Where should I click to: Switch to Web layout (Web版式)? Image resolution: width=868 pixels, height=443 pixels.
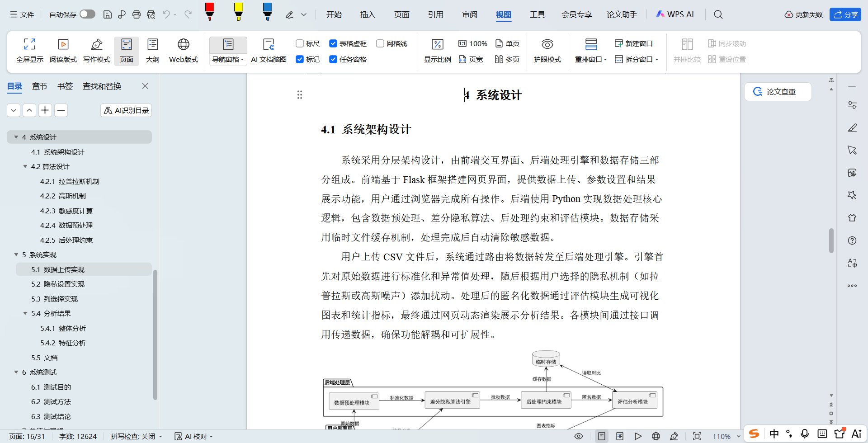coord(184,51)
